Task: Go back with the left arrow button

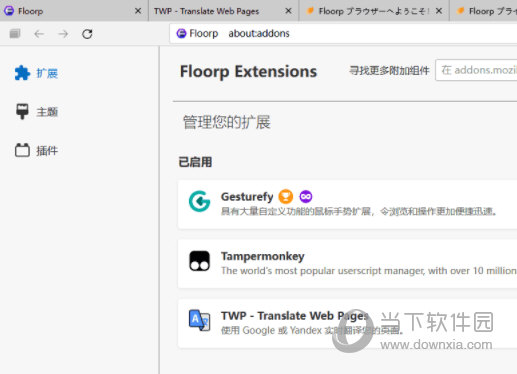Action: coord(39,34)
